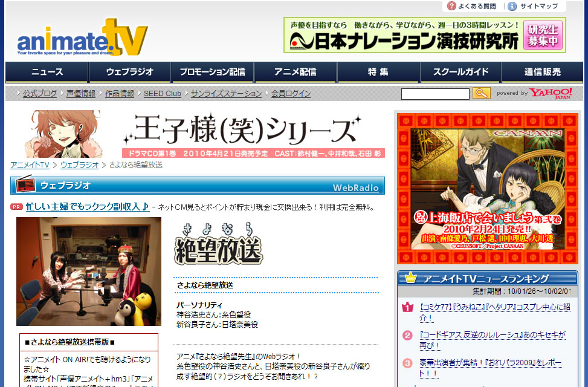Click the info icon beside サイトマップ
Screen dimensions: 588x387
512,6
